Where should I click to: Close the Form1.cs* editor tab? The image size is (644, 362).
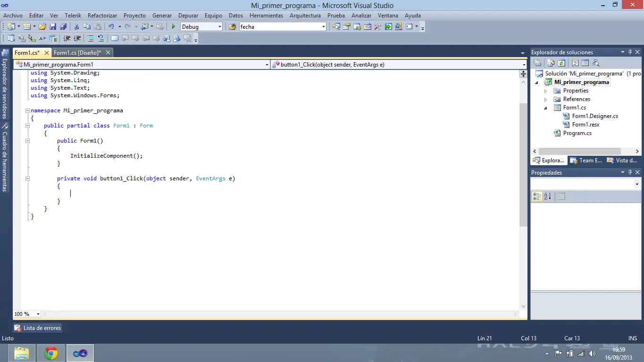click(x=46, y=52)
